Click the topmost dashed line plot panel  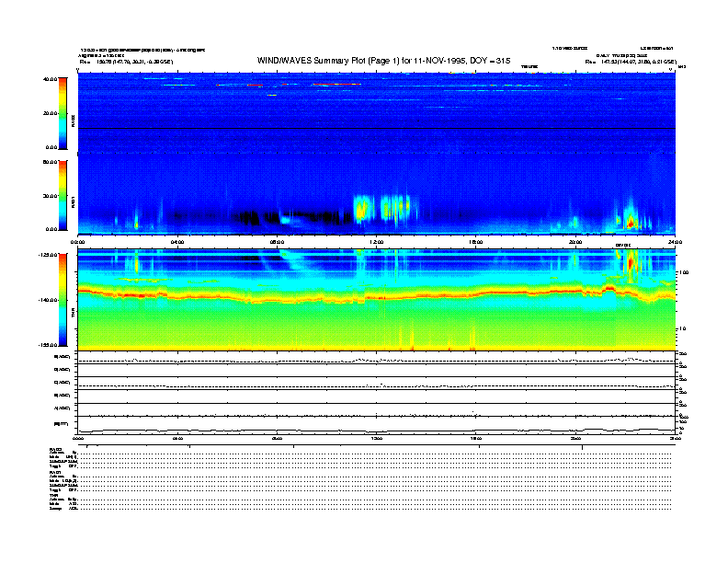(376, 358)
